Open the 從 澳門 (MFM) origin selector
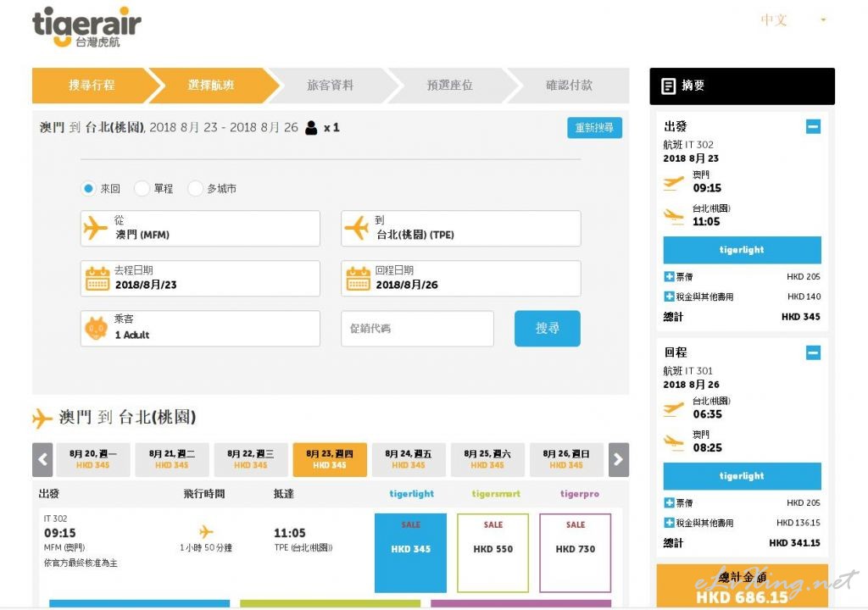The image size is (868, 610). [x=200, y=228]
